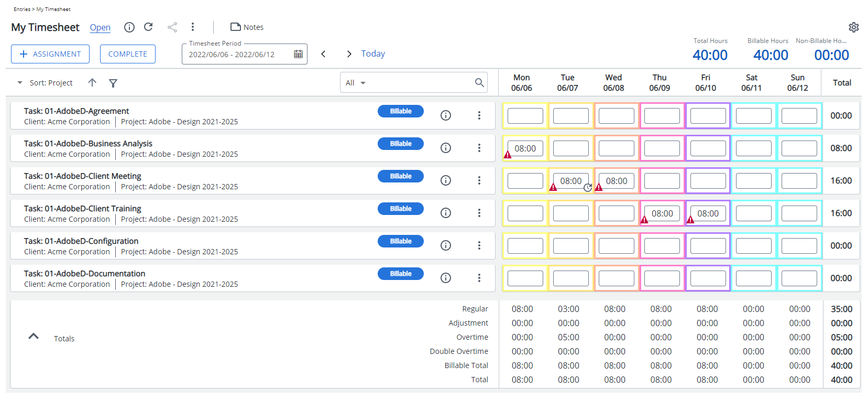Open the settings gear icon
The height and width of the screenshot is (399, 868).
point(853,27)
